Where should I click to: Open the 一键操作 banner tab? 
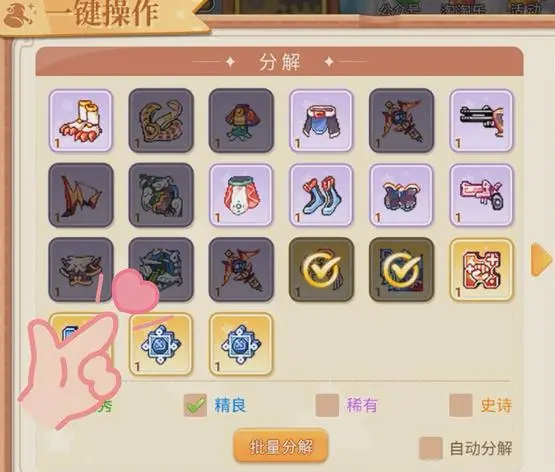point(103,16)
